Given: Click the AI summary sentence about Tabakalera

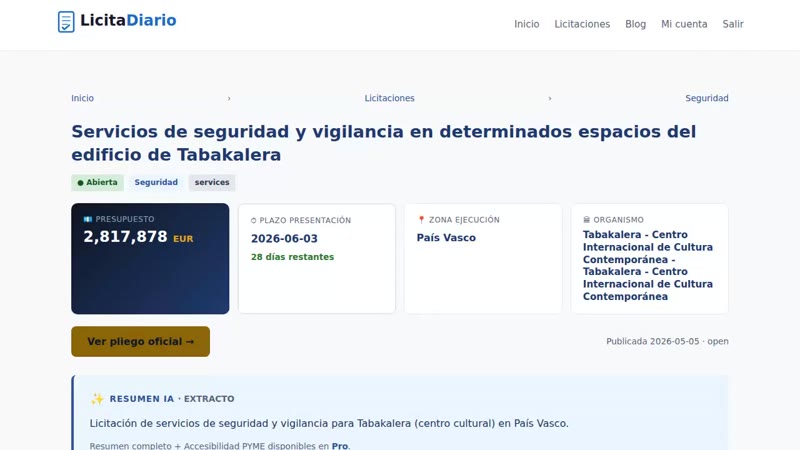Looking at the screenshot, I should tap(329, 423).
